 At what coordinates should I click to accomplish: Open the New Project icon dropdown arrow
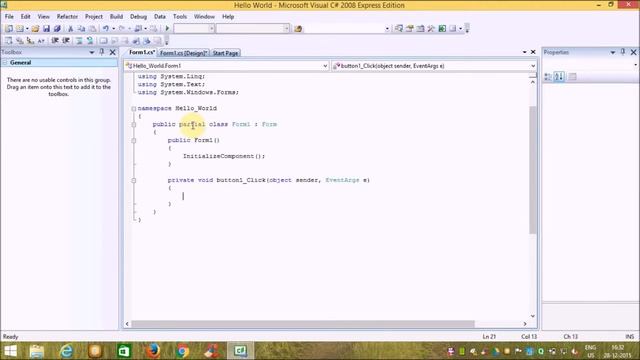[x=27, y=29]
